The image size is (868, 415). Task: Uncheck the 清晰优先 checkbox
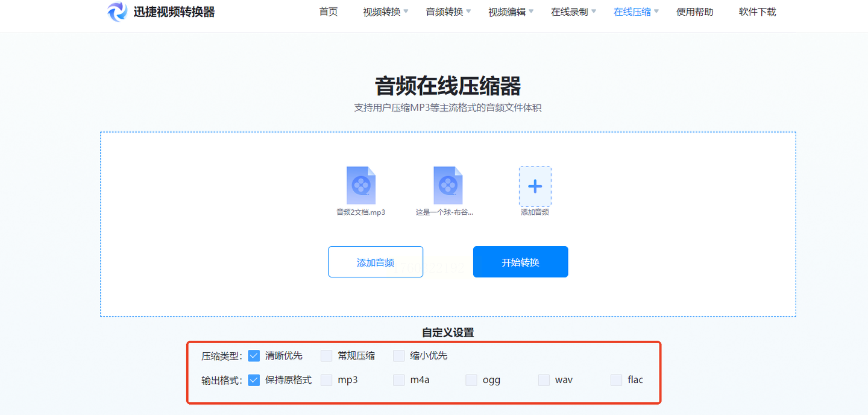click(254, 356)
